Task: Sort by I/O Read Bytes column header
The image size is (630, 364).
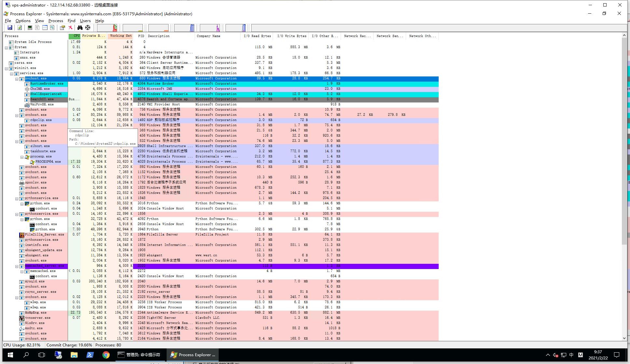Action: click(x=256, y=36)
